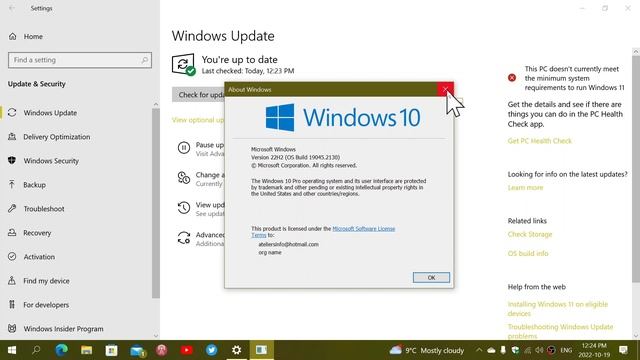Open the Check Storage link

[530, 234]
